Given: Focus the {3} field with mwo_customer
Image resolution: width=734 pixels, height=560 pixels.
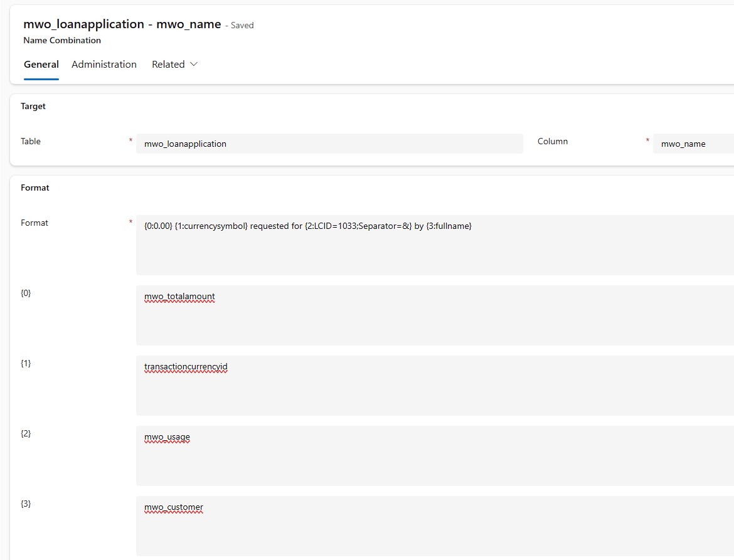Looking at the screenshot, I should coord(435,526).
